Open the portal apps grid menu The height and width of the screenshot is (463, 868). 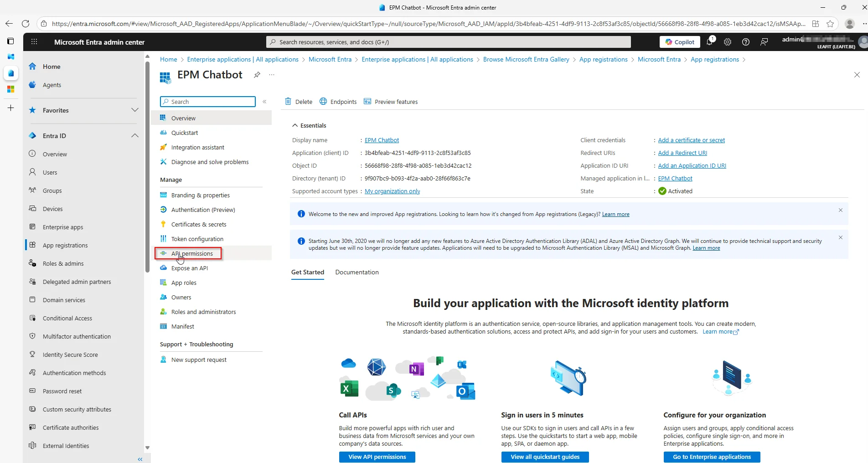[x=34, y=42]
